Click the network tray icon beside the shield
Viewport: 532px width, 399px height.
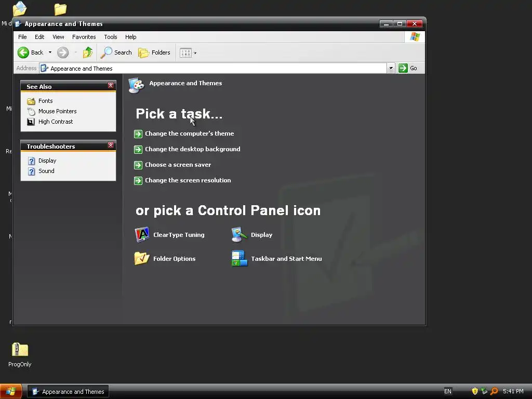click(x=485, y=391)
